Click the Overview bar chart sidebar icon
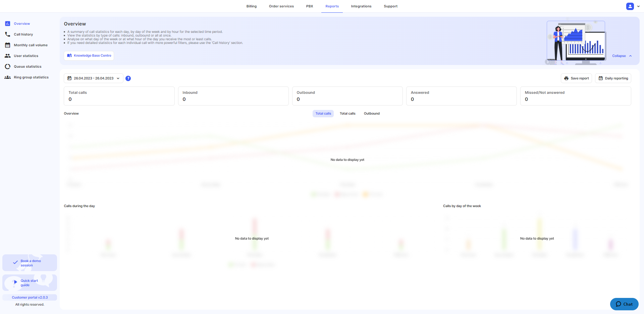The width and height of the screenshot is (644, 314). pos(7,23)
